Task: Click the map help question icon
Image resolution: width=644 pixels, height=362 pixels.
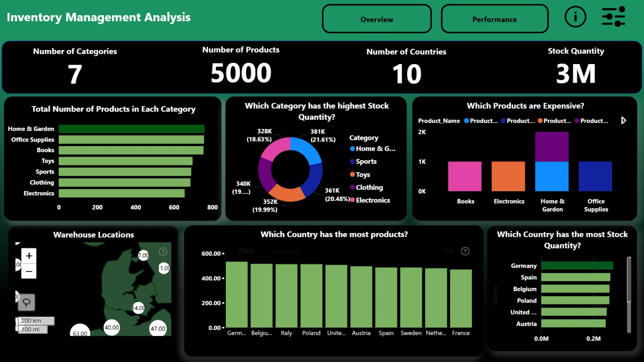Action: tap(163, 252)
